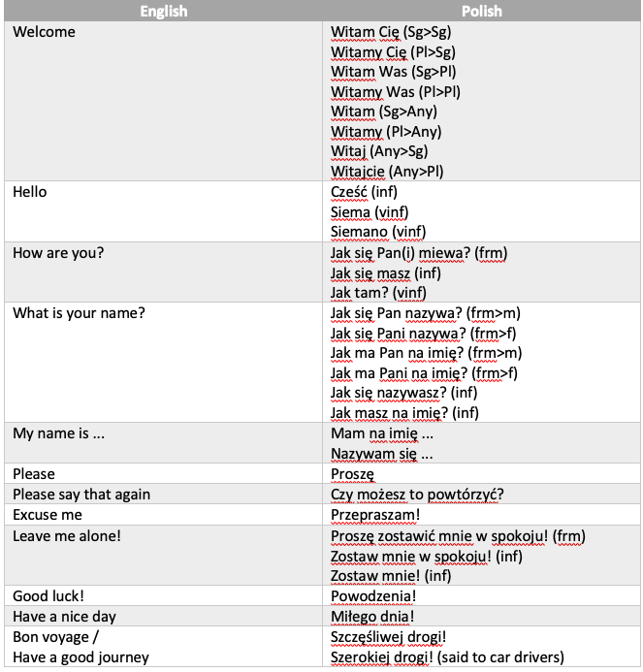The image size is (643, 672).
Task: Click the Leave me alone! cell
Action: (x=163, y=556)
